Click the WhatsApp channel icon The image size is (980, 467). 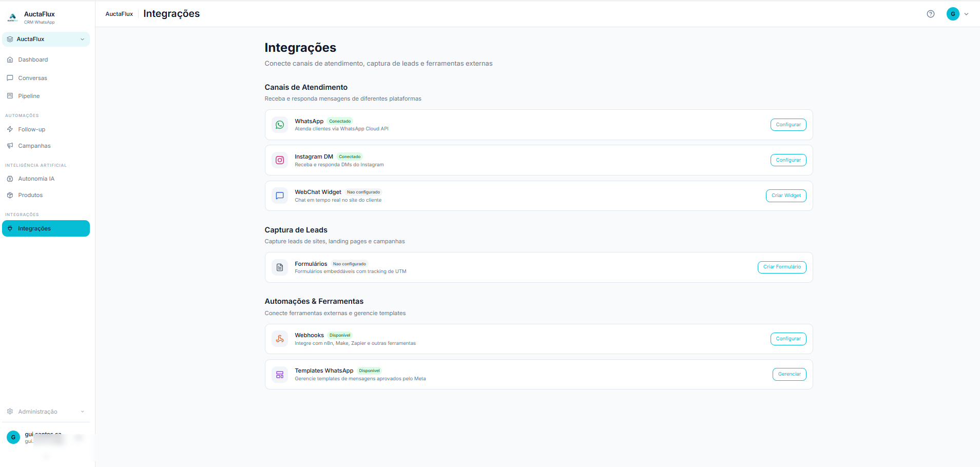pos(280,125)
